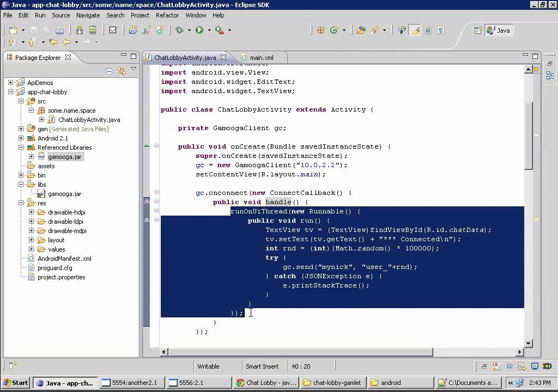The image size is (558, 392).
Task: Click the checkmark Lint toolbar icon
Action: (x=113, y=30)
